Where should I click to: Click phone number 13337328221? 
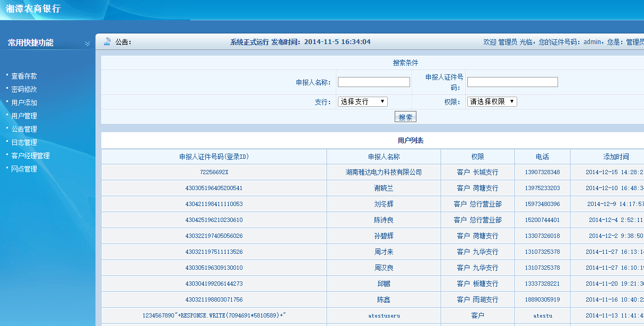(543, 284)
